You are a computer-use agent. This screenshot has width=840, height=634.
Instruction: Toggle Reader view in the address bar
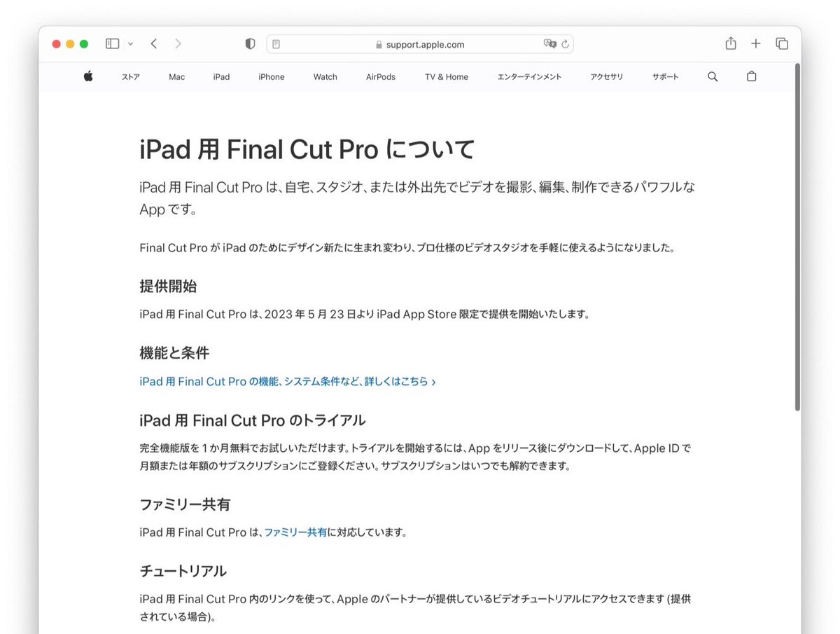(x=276, y=43)
